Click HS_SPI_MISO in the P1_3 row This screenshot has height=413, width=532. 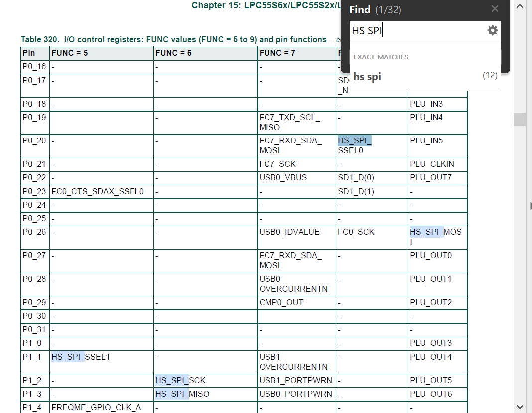click(x=182, y=394)
